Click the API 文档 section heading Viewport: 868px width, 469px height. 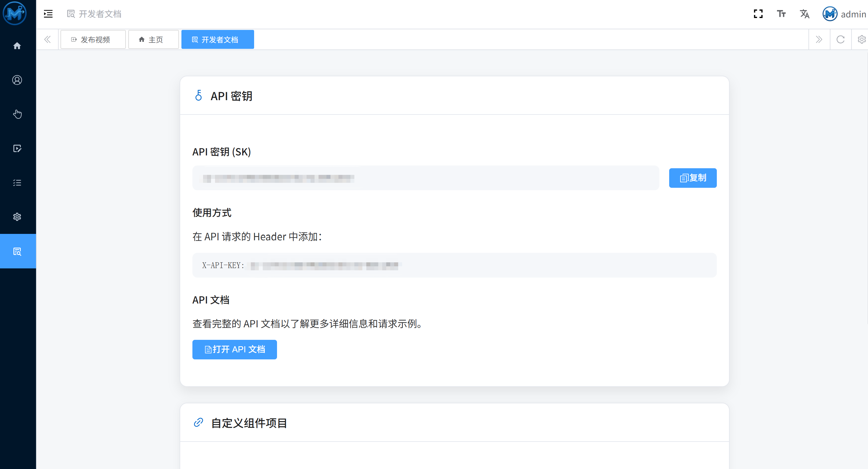click(x=211, y=300)
